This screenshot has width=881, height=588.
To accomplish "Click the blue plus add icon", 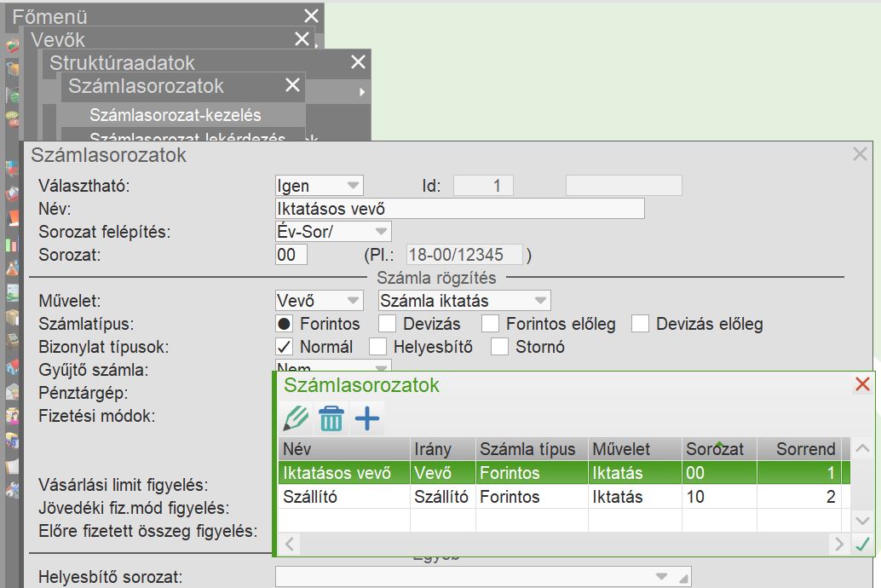I will (x=367, y=418).
